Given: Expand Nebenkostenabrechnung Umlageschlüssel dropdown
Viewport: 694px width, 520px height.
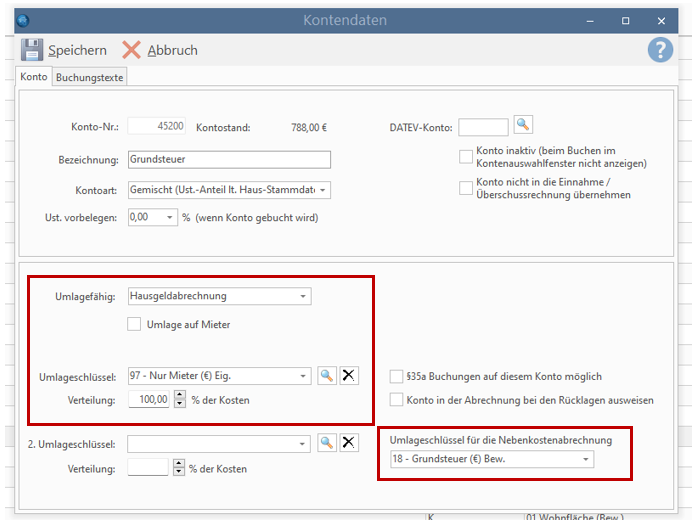Looking at the screenshot, I should click(x=585, y=459).
